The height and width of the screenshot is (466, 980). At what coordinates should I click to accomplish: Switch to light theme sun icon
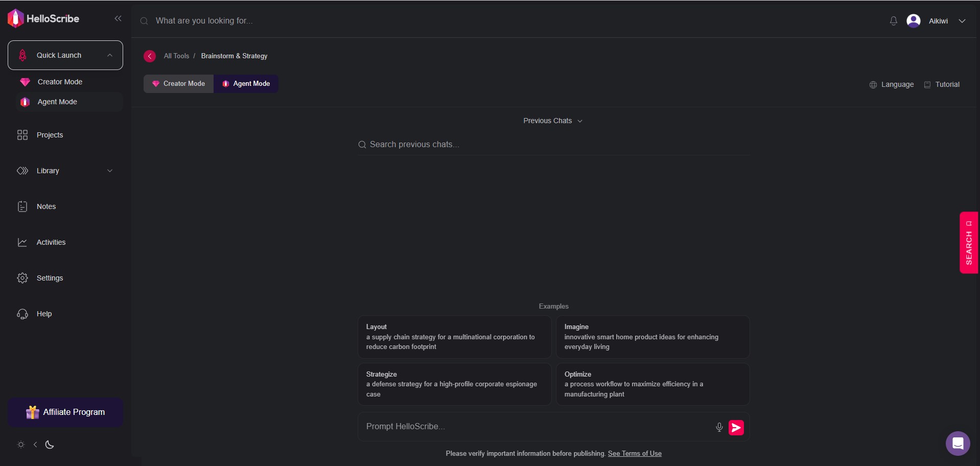pyautogui.click(x=21, y=445)
